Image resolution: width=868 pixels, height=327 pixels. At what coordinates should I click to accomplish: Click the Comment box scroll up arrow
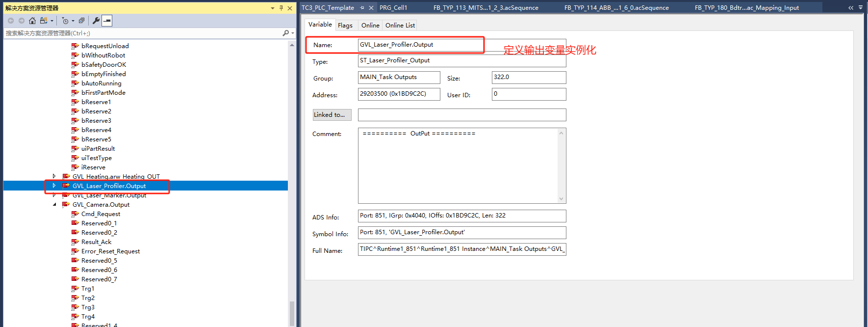(562, 133)
